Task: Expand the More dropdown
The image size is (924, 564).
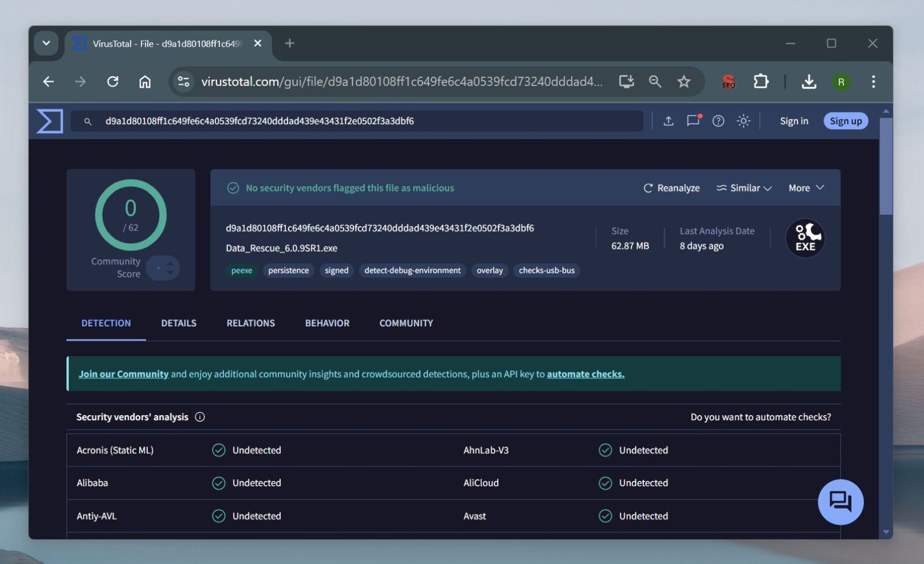Action: coord(806,188)
